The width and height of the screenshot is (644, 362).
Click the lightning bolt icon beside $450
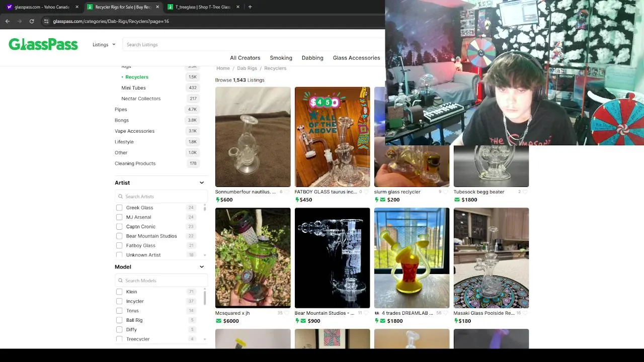click(x=297, y=200)
